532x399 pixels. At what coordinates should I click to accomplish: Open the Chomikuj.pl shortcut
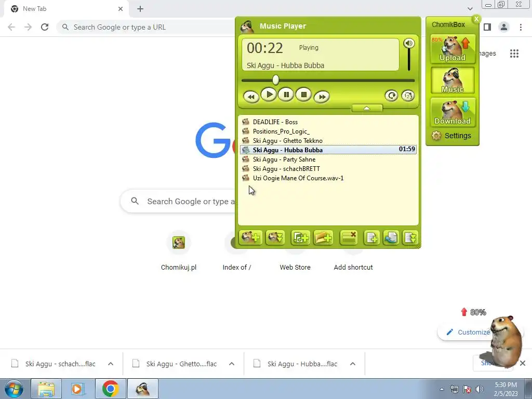[179, 251]
